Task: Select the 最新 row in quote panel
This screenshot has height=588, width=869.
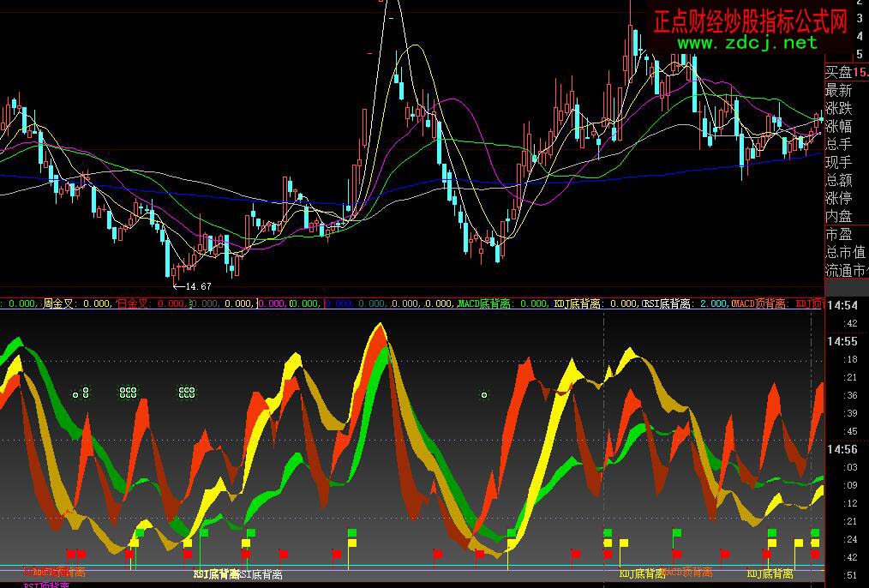Action: [x=838, y=90]
